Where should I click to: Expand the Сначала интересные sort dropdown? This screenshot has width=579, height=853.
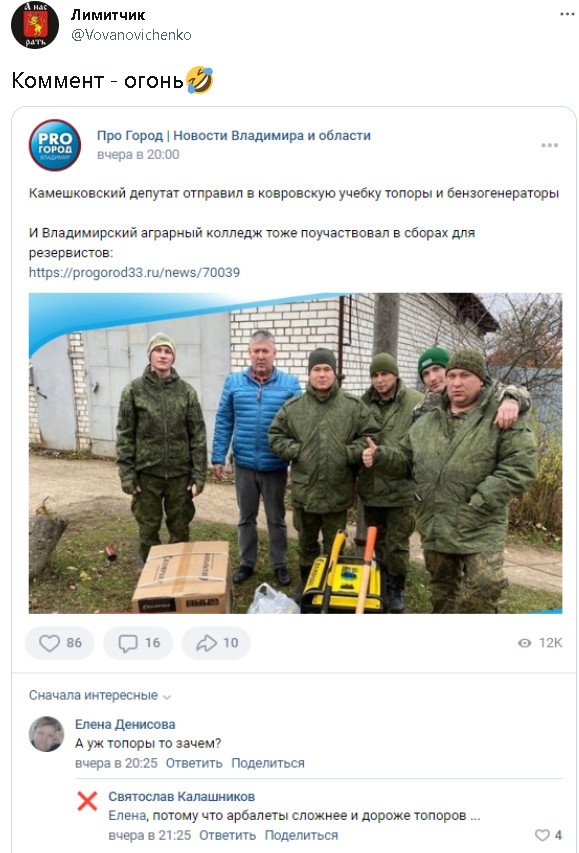point(100,695)
